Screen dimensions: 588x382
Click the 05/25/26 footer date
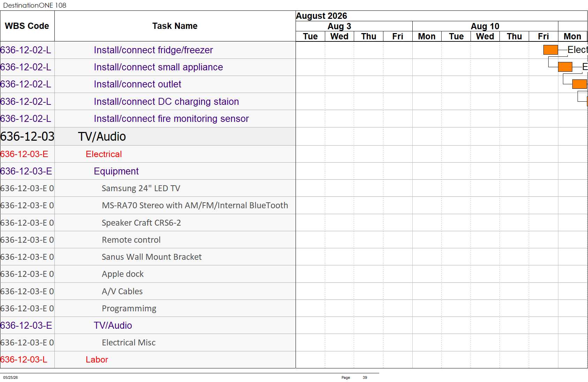[10, 377]
